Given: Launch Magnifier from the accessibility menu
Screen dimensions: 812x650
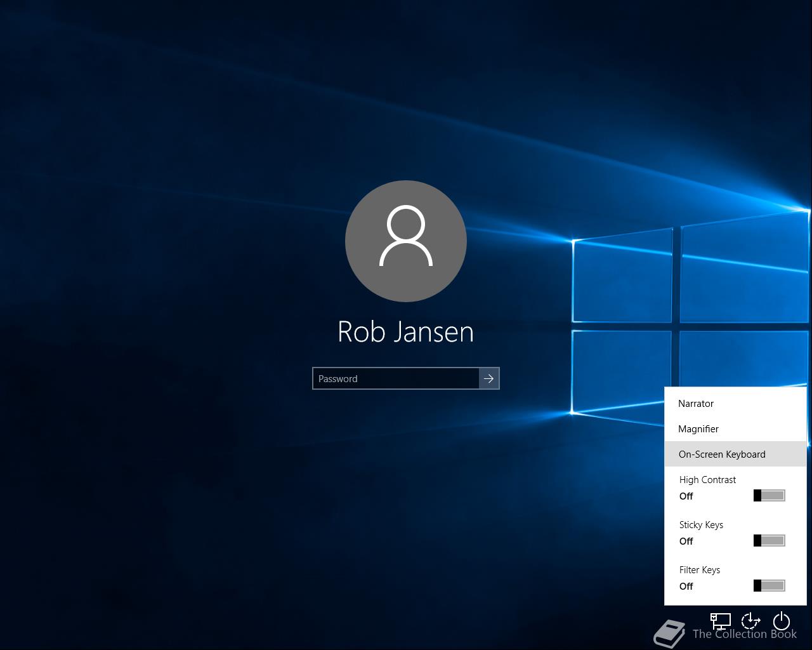Looking at the screenshot, I should point(698,429).
